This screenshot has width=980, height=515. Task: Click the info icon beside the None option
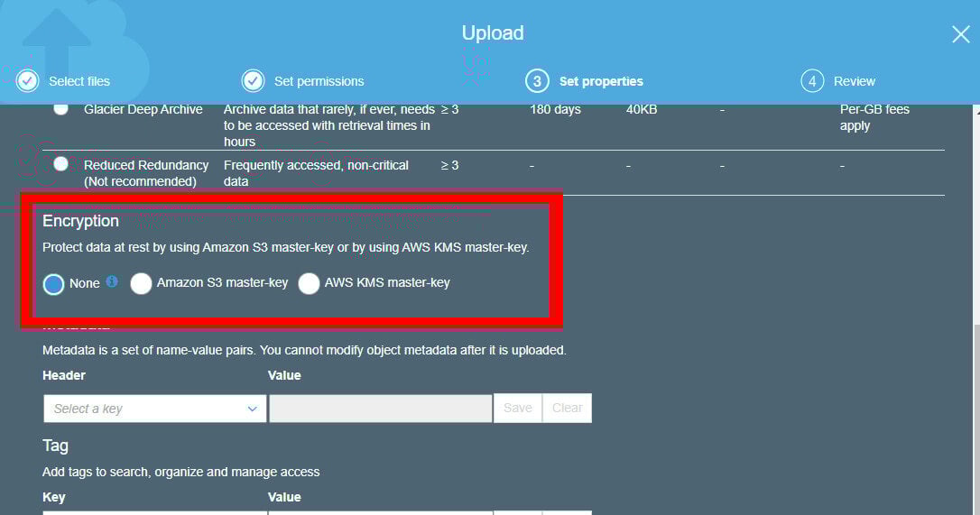(x=112, y=281)
